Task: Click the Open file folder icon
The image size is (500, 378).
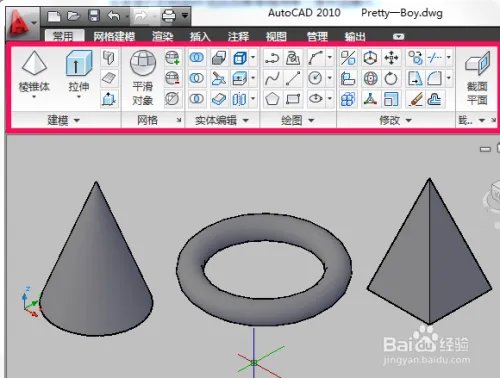Action: click(x=73, y=16)
